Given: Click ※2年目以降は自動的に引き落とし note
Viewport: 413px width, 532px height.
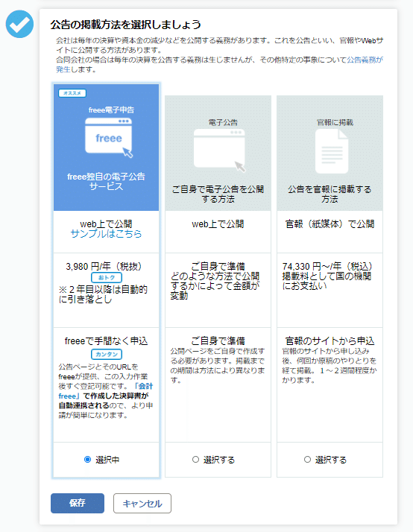Looking at the screenshot, I should click(103, 294).
